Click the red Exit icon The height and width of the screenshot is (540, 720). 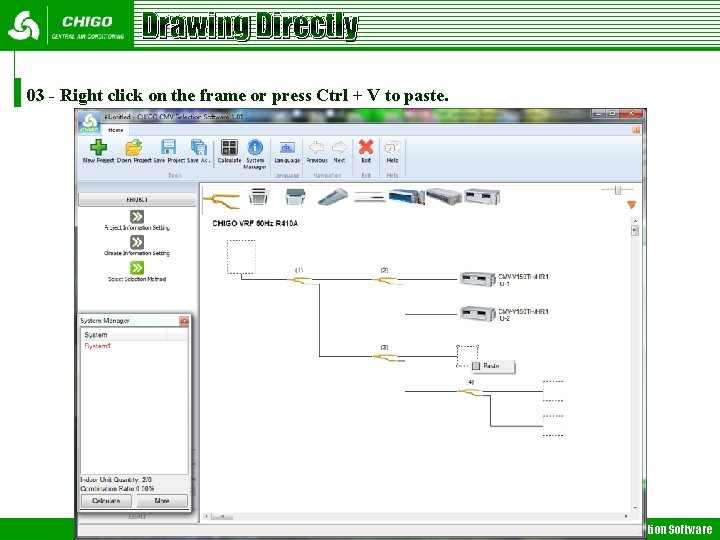pos(366,147)
